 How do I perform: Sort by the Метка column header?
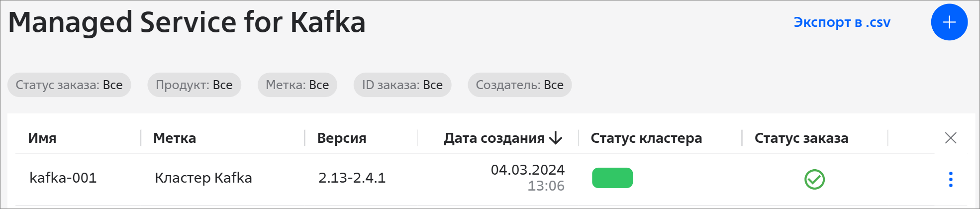point(175,138)
